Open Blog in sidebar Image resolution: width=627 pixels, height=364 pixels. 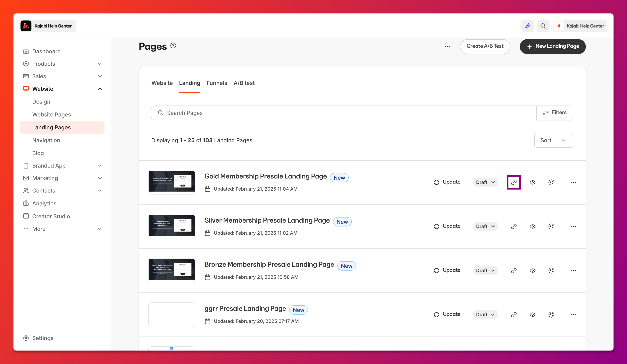point(38,153)
